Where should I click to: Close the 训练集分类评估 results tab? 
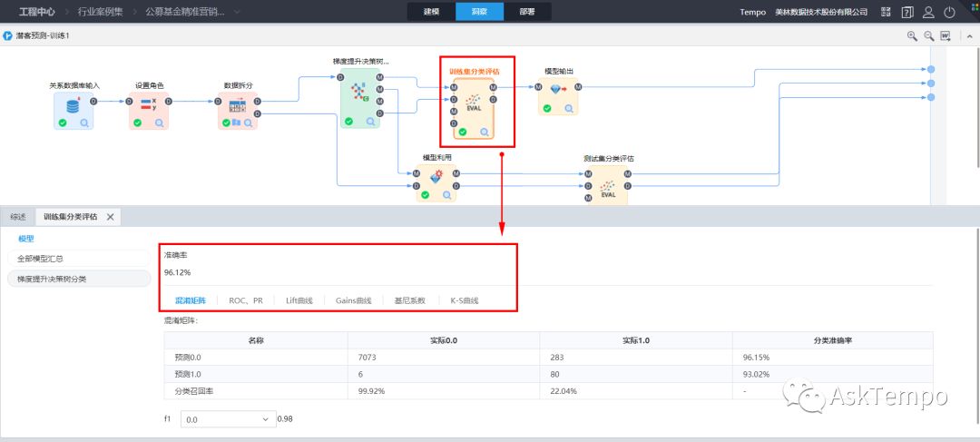[x=111, y=217]
